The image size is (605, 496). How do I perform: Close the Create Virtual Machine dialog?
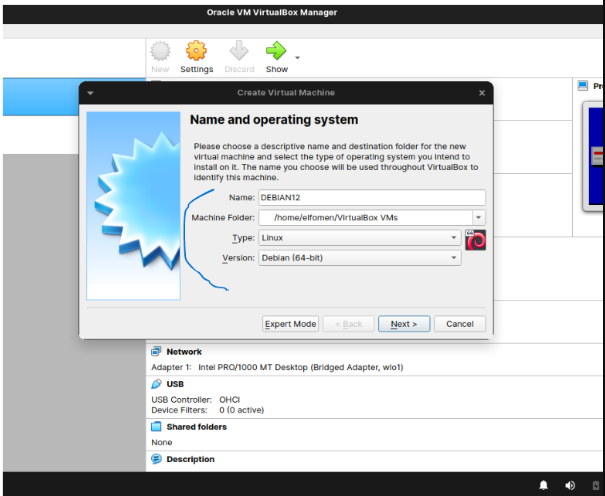[x=482, y=93]
